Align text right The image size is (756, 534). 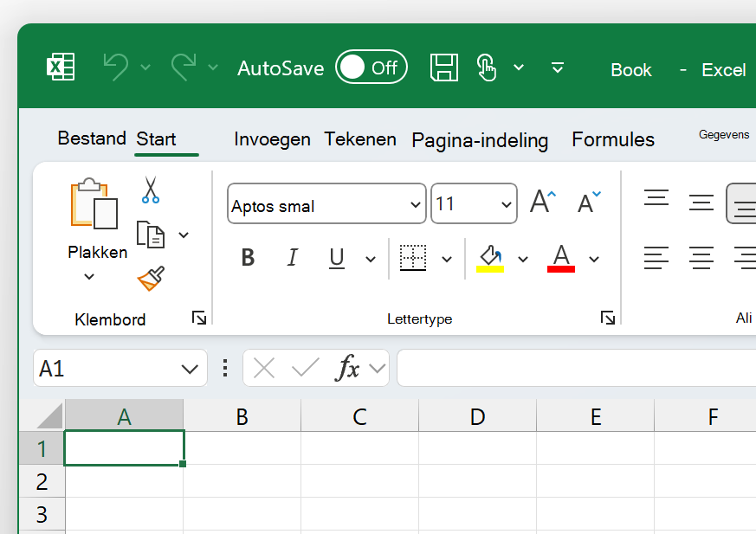(x=745, y=258)
